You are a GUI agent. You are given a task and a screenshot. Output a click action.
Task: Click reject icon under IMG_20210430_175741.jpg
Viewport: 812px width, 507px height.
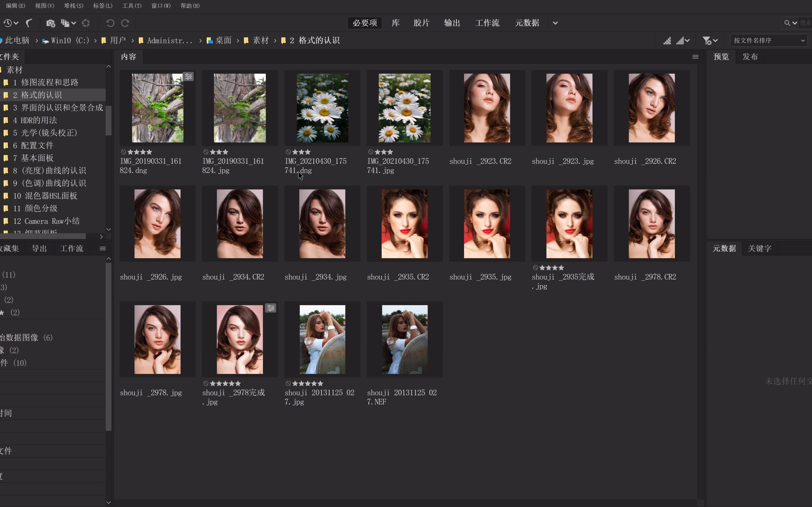point(371,152)
